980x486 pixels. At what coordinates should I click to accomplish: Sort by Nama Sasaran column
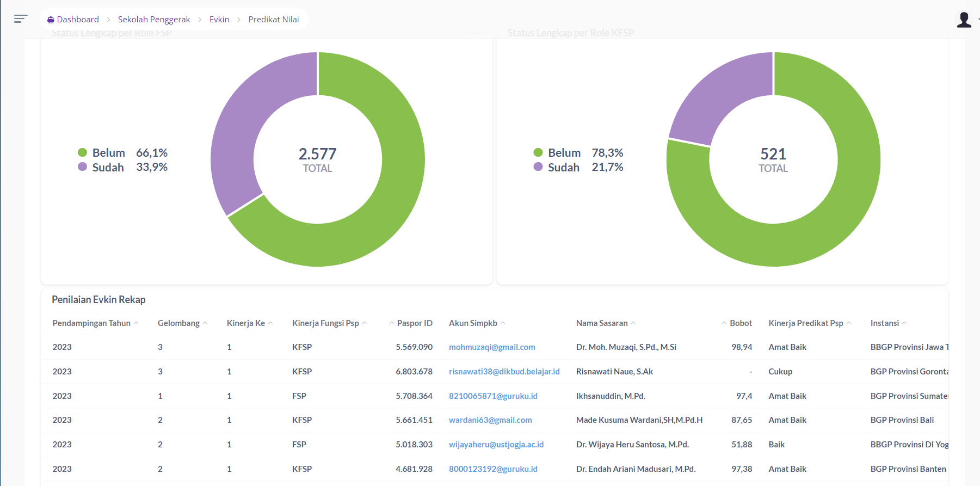606,323
